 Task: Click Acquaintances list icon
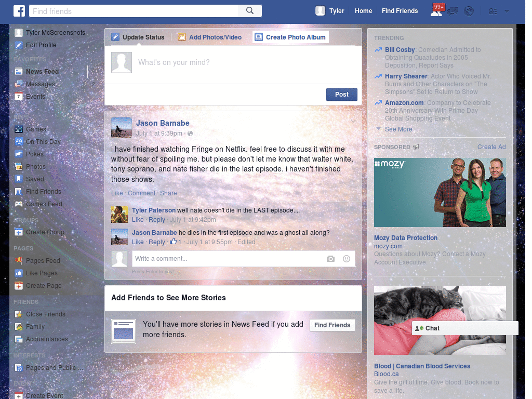point(19,339)
